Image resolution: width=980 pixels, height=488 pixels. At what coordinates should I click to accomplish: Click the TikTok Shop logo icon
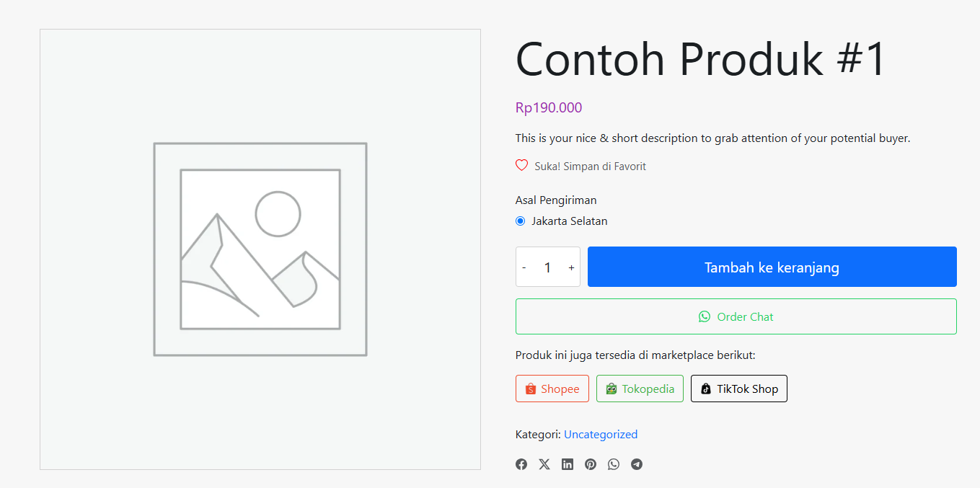click(x=706, y=389)
